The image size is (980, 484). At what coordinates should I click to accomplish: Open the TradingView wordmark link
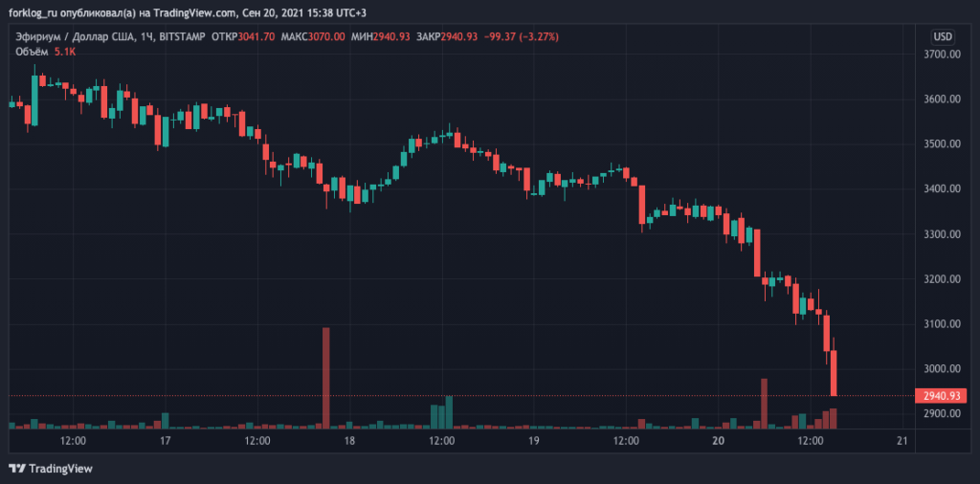click(x=60, y=469)
